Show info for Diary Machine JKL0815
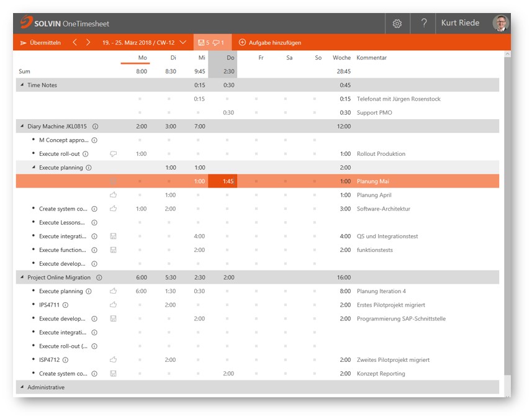Viewport: 532px width, 419px height. coord(96,126)
